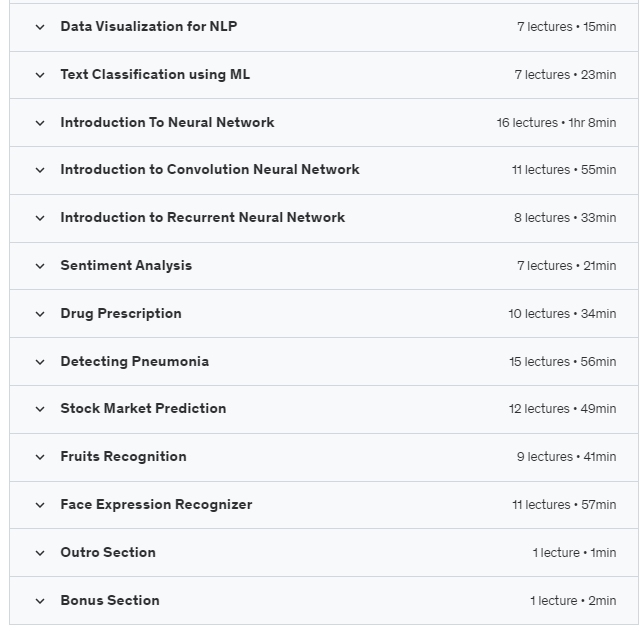Click the 16 lectures 1hr 8min label
643x631 pixels.
[556, 123]
